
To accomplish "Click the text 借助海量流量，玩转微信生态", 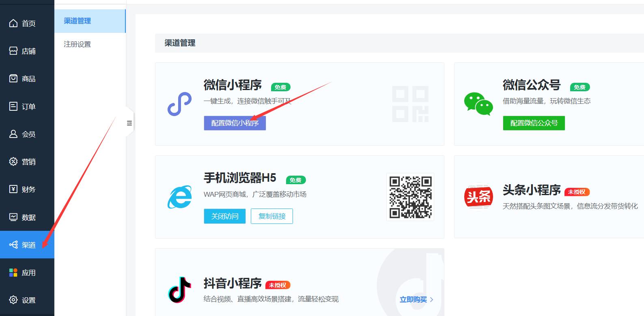I will pos(547,101).
